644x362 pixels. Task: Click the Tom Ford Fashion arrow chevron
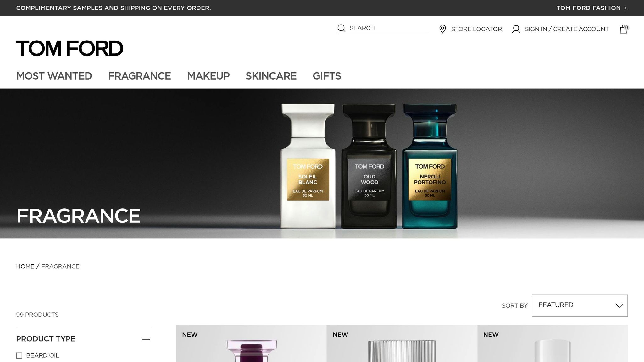625,8
